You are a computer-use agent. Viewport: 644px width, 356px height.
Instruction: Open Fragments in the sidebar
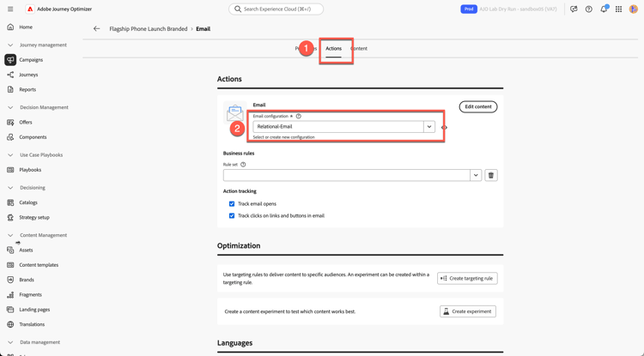30,294
